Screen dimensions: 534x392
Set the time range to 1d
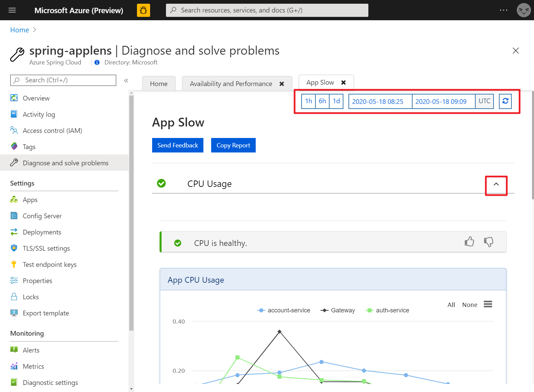click(x=336, y=101)
